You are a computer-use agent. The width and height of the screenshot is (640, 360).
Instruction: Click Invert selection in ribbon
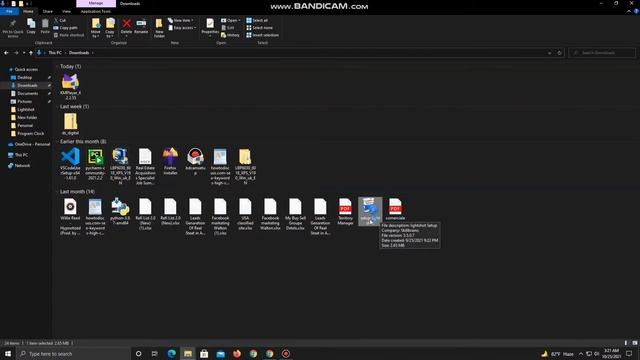pos(262,35)
